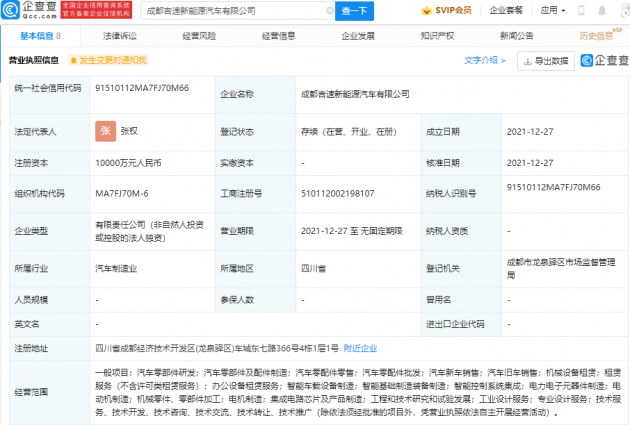This screenshot has width=630, height=425.
Task: Select registration authority 成都市龙泉驿区市场监督管理局
Action: [x=561, y=269]
